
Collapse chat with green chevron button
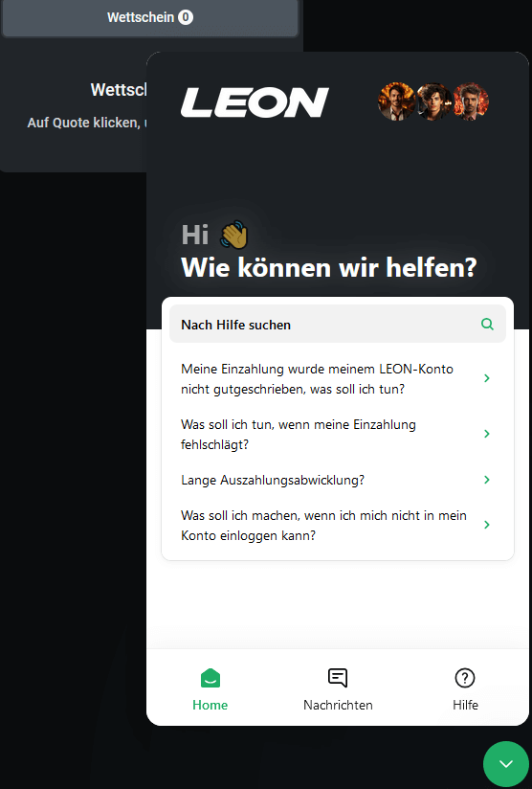click(506, 764)
